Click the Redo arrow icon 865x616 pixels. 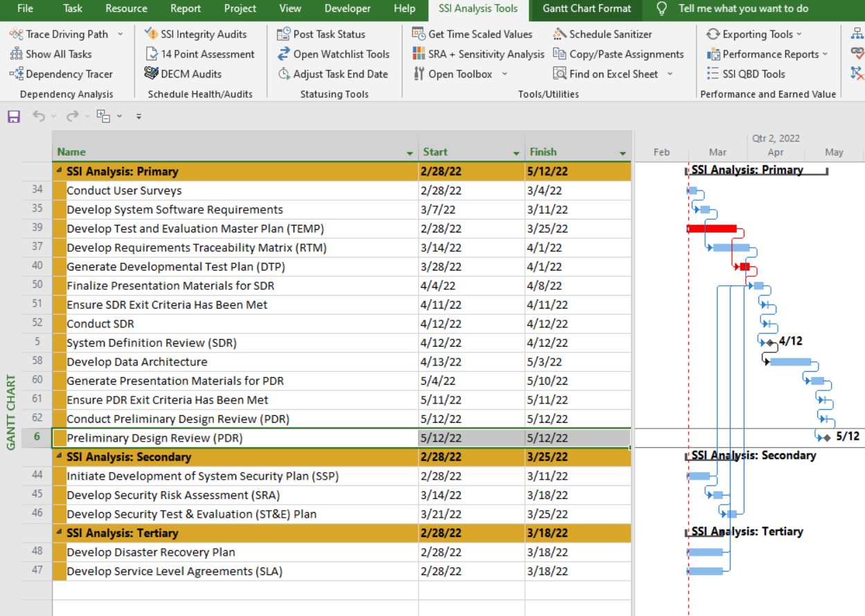tap(72, 116)
